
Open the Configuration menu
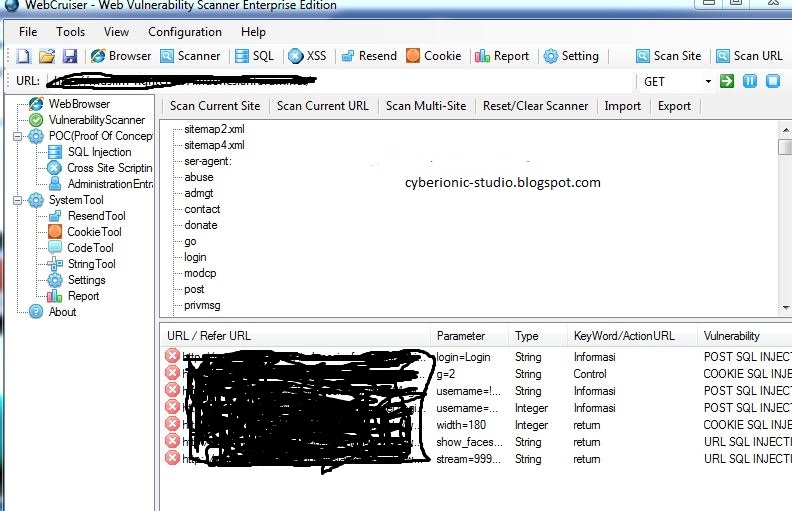click(185, 32)
